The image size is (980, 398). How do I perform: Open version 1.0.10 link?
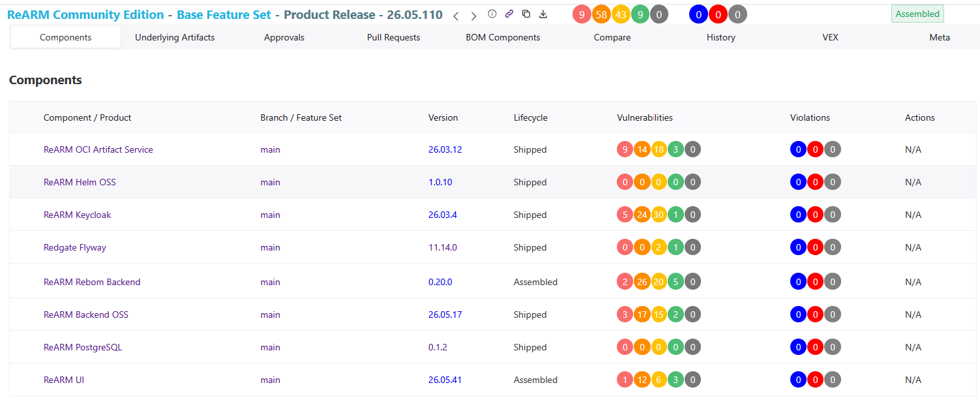click(x=440, y=182)
